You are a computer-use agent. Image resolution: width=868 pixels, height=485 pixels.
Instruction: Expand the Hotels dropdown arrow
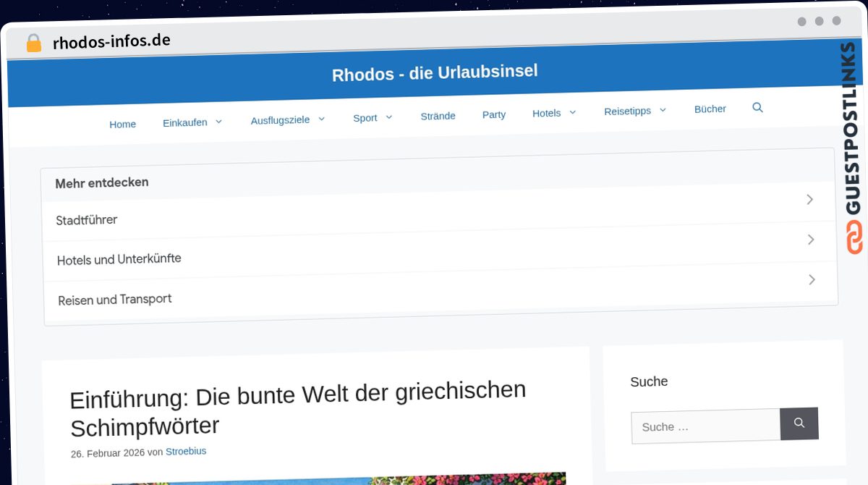click(x=572, y=112)
